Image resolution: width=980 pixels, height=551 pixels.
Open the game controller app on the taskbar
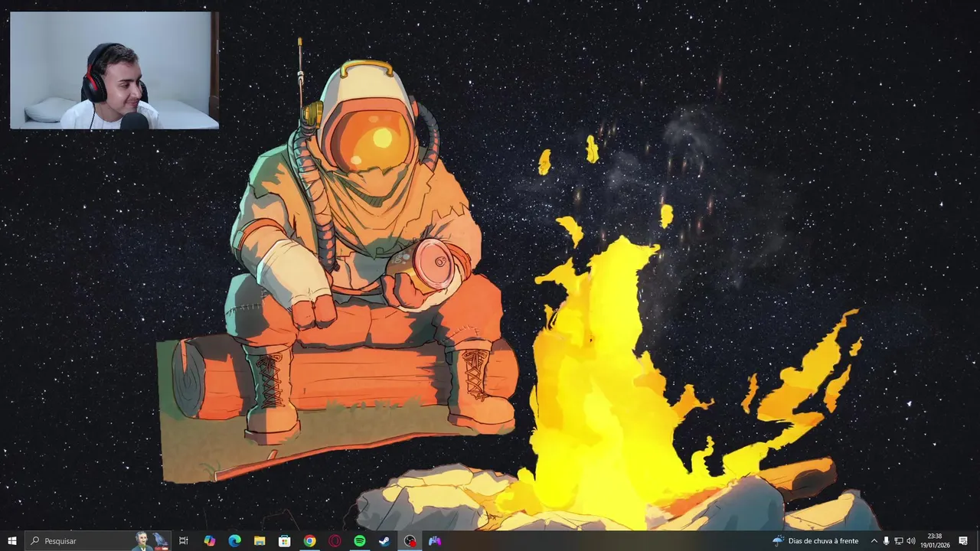(x=435, y=541)
